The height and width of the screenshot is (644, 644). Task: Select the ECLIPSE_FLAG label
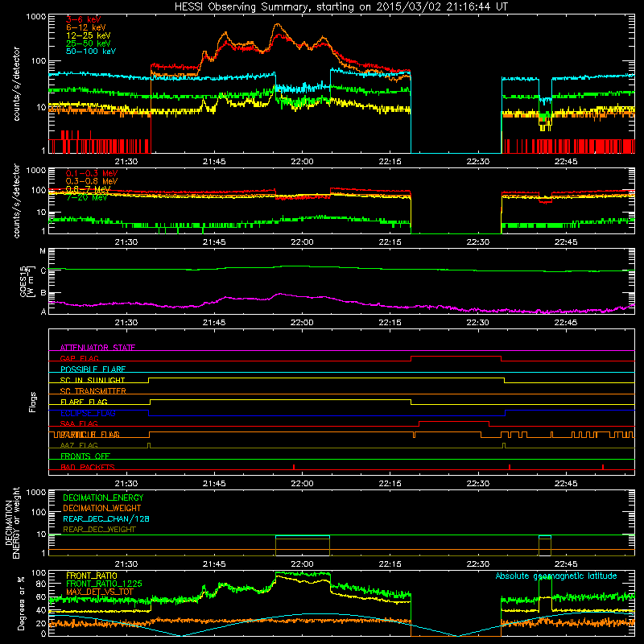pyautogui.click(x=88, y=413)
